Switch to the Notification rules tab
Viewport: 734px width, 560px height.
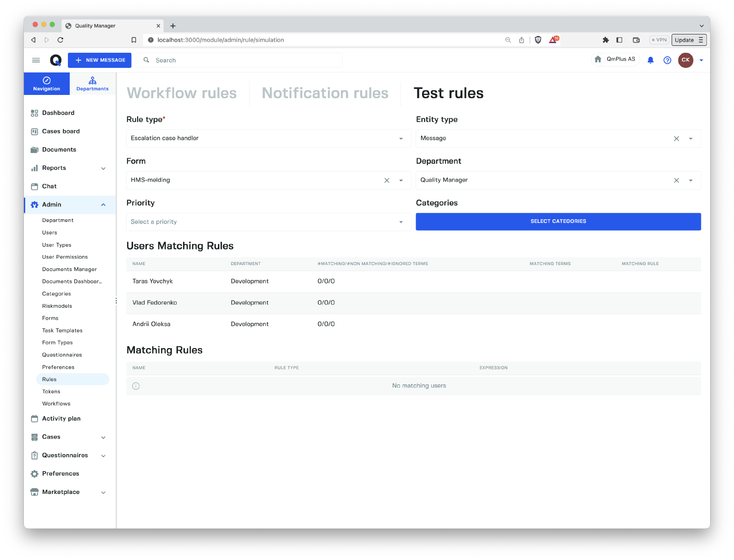point(325,93)
